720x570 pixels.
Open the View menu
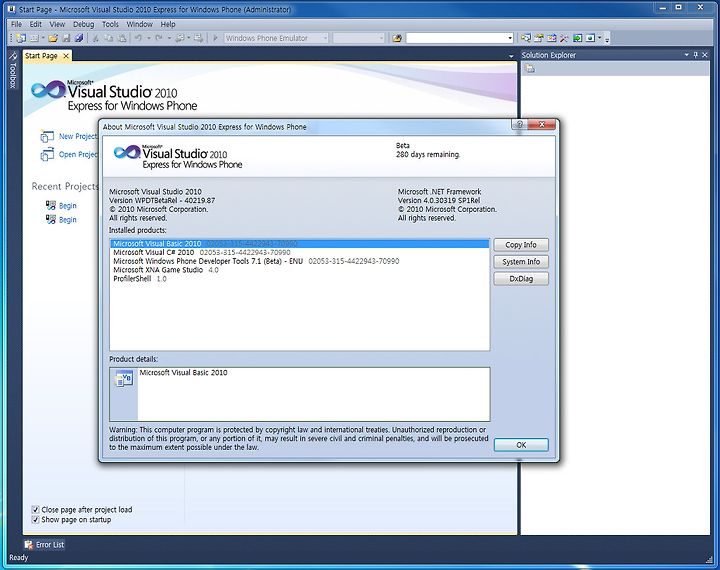tap(57, 24)
